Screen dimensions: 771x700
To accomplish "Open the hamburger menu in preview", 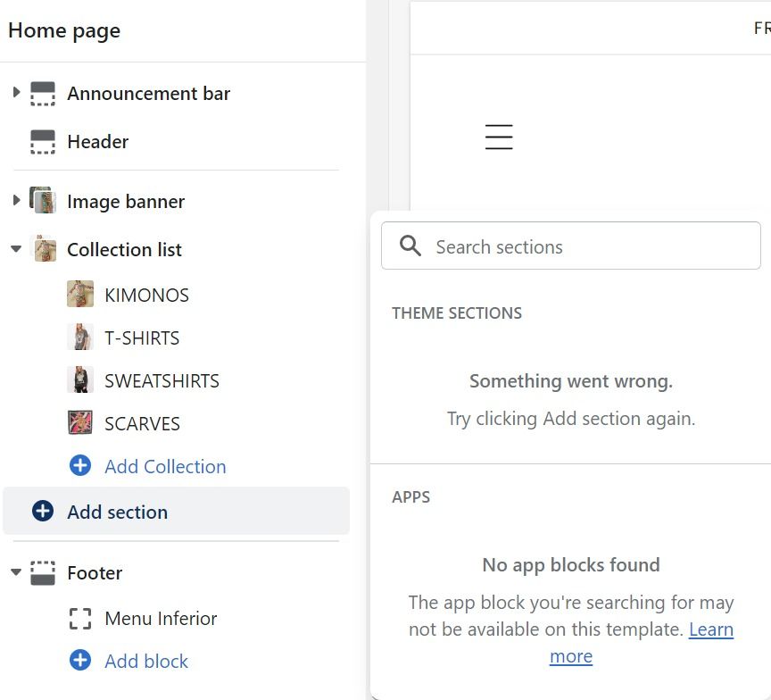I will 499,137.
